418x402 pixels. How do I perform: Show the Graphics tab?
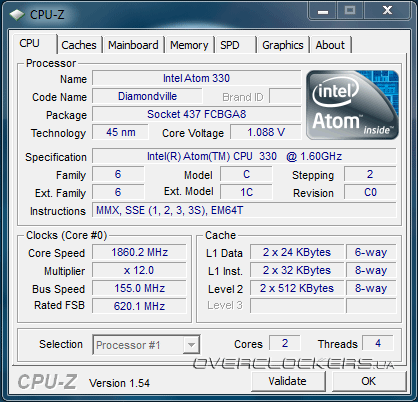pyautogui.click(x=283, y=45)
